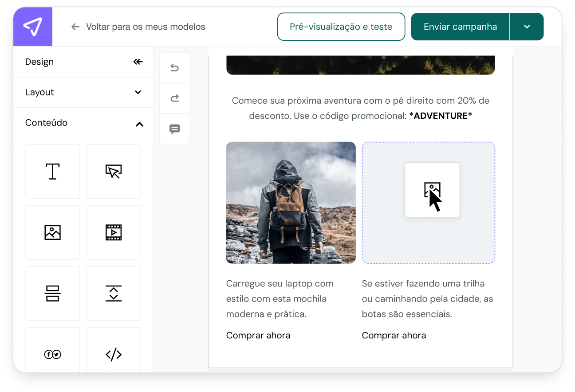Collapse the Conteúdo section
The image size is (575, 392).
click(139, 125)
